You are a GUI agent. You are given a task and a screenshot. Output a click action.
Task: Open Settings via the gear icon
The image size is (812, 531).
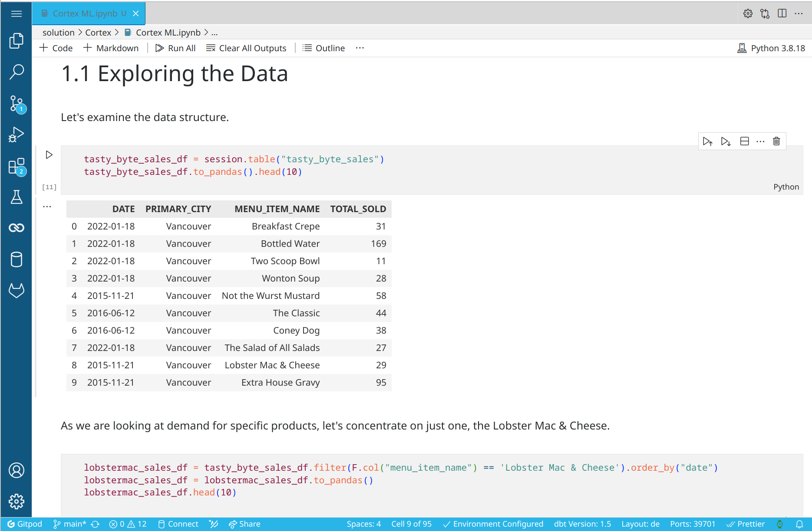16,501
